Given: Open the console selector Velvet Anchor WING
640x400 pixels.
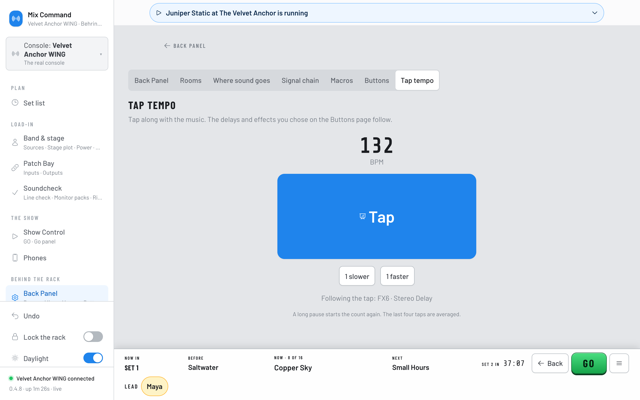Looking at the screenshot, I should click(57, 54).
